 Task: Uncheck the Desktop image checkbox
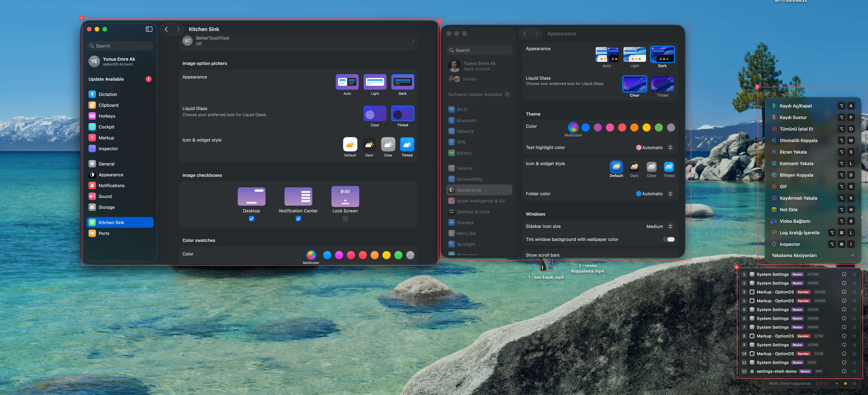coord(251,218)
